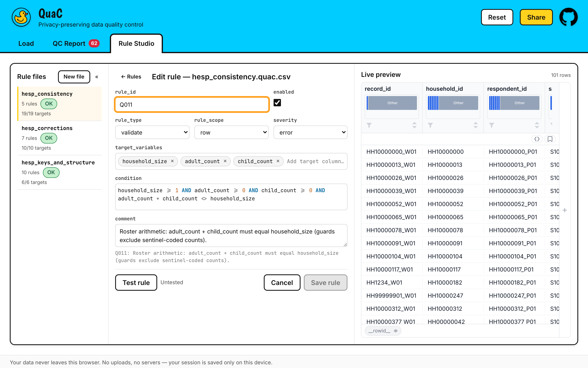Select cell HH99999901_W01
This screenshot has width=588, height=368.
[x=391, y=296]
